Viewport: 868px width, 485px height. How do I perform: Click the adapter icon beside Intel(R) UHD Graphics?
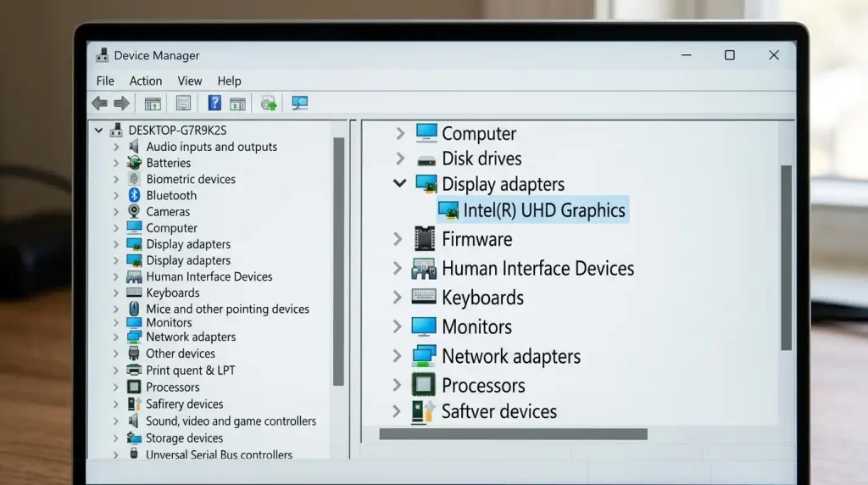click(x=448, y=210)
